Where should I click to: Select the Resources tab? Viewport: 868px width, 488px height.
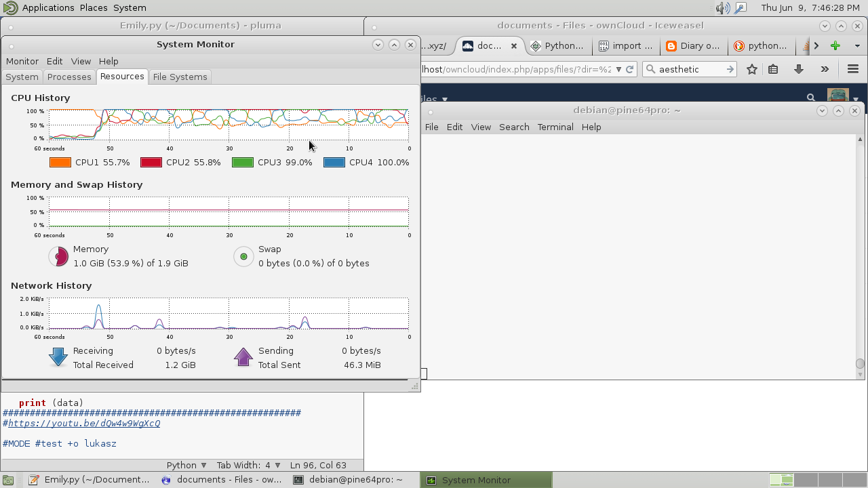coord(122,76)
